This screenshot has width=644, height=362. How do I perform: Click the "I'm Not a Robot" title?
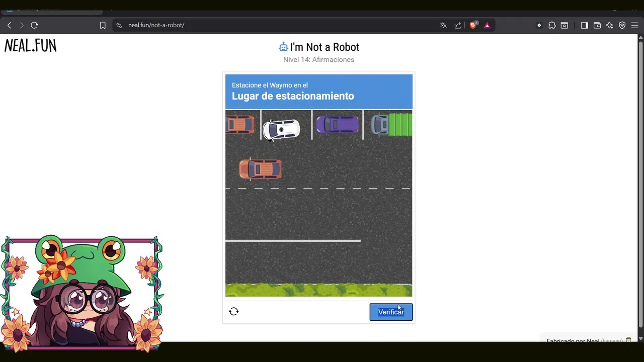pyautogui.click(x=325, y=47)
